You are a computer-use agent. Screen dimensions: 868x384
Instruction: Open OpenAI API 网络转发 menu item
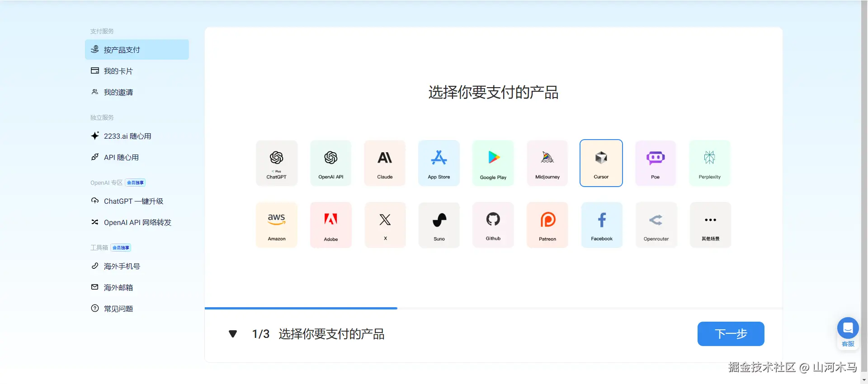[137, 222]
